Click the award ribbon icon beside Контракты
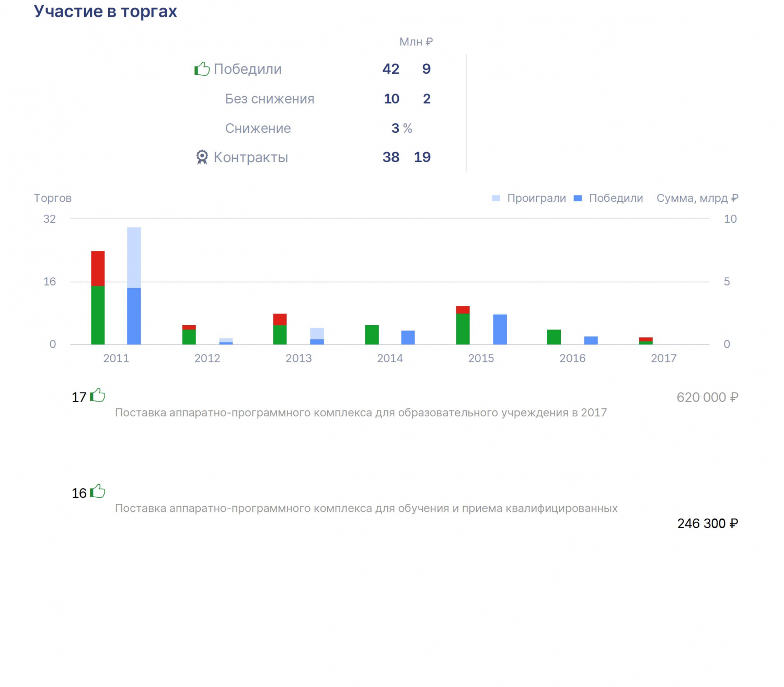784x687 pixels. point(202,157)
